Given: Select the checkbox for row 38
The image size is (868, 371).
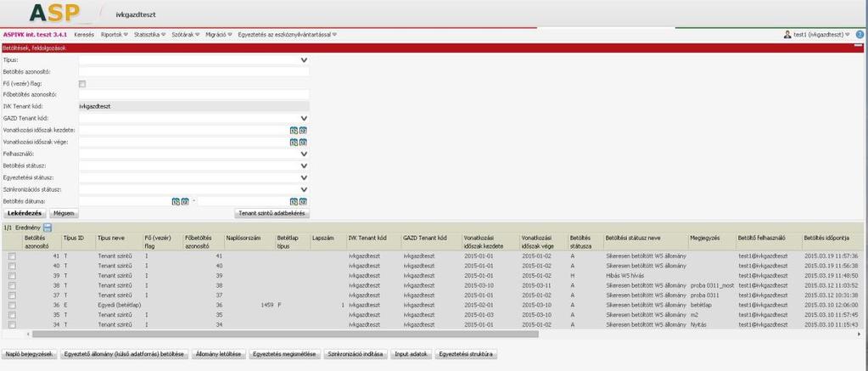Looking at the screenshot, I should click(x=12, y=286).
